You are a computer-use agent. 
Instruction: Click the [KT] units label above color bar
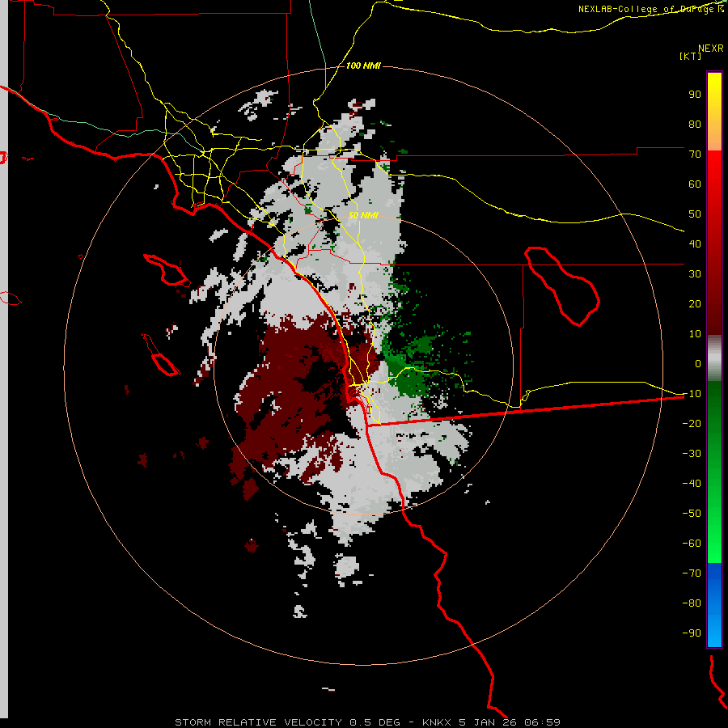690,56
